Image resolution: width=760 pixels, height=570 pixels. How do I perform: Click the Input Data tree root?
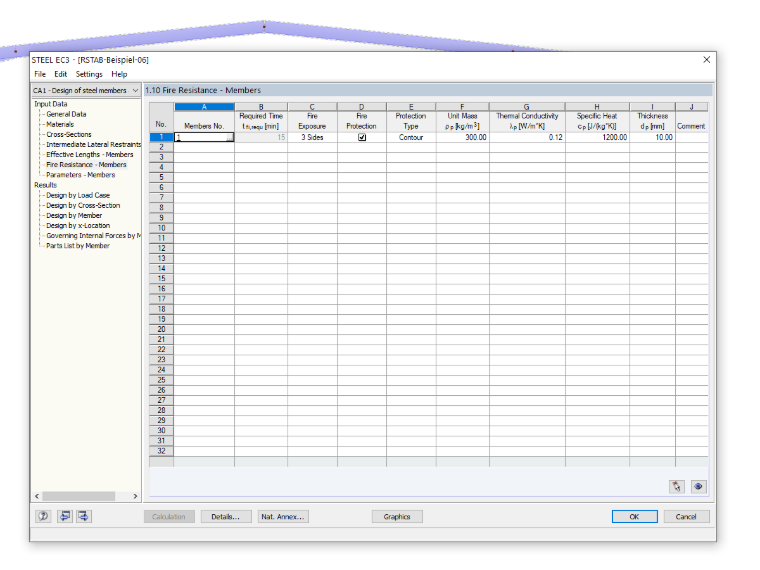51,104
